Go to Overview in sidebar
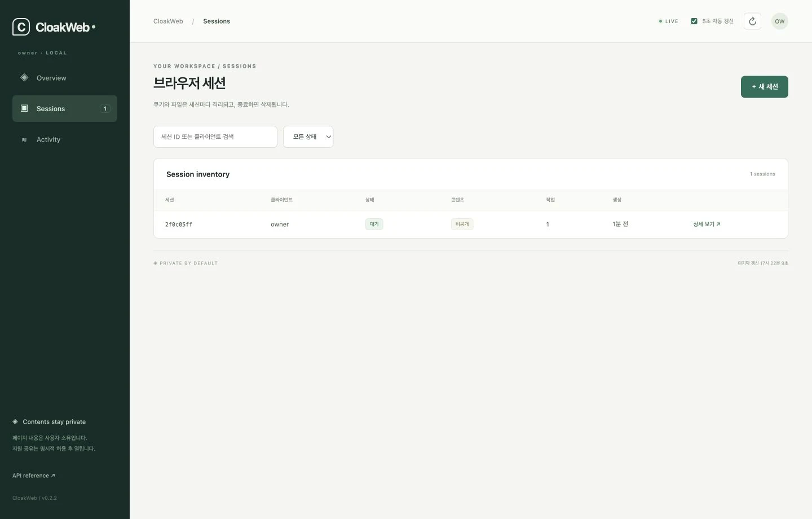The image size is (812, 519). tap(65, 78)
